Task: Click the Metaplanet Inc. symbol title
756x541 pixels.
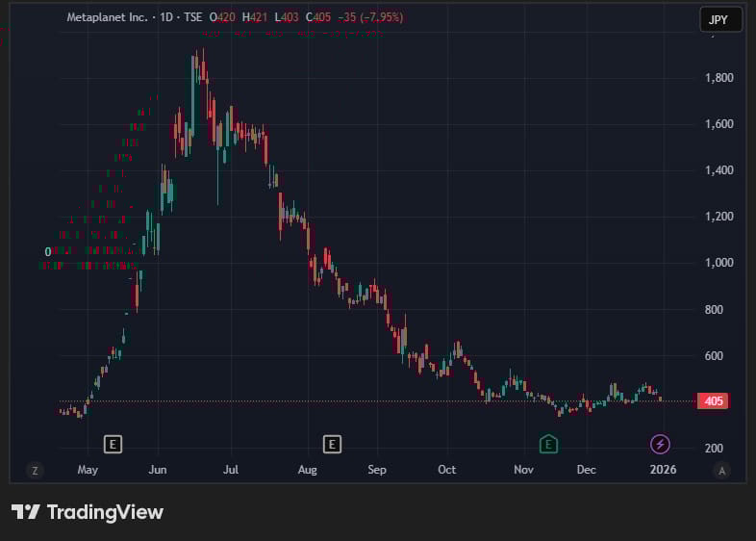Action: pyautogui.click(x=107, y=17)
